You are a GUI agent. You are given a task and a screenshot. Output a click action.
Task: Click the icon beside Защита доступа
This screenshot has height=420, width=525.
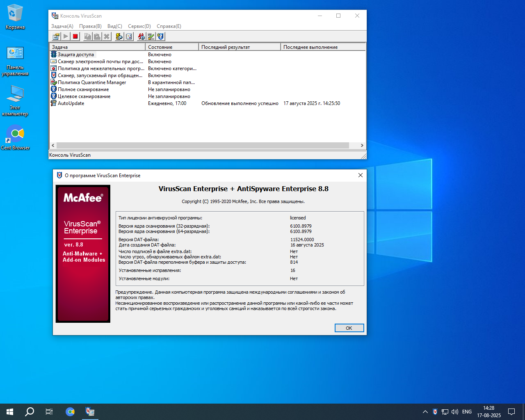pyautogui.click(x=54, y=54)
